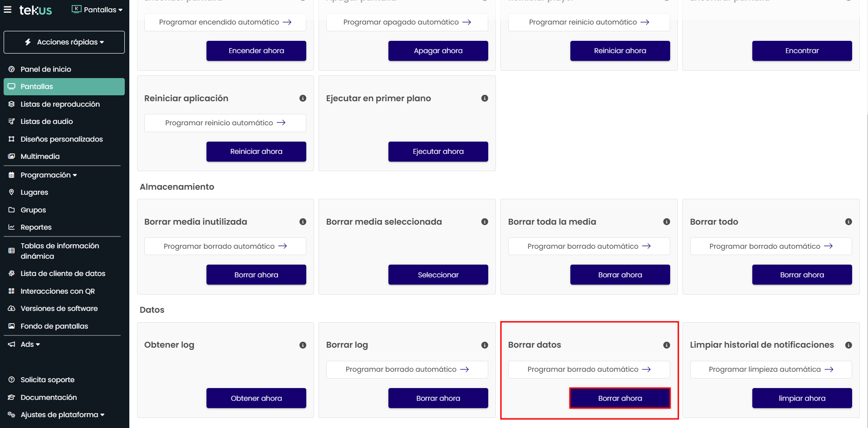This screenshot has width=868, height=428.
Task: Click the info icon on Borrar todo
Action: (848, 222)
